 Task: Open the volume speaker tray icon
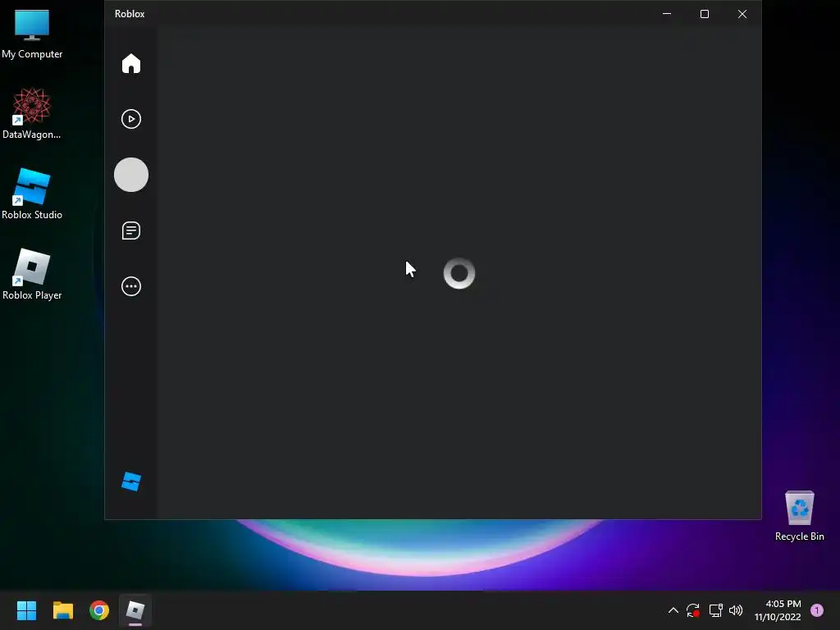736,610
